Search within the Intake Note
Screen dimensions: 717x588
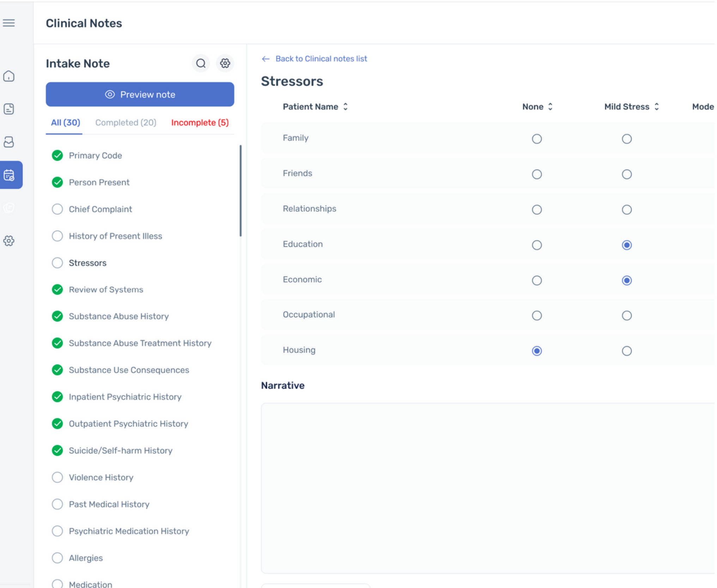[201, 63]
